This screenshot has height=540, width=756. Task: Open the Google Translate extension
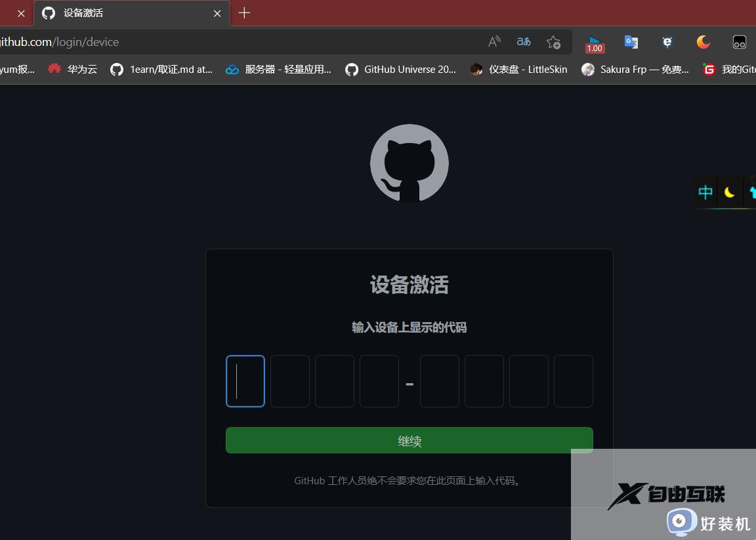[631, 42]
